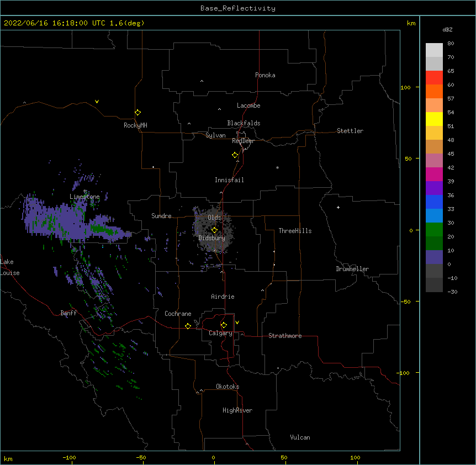The height and width of the screenshot is (465, 476).
Task: Click the Okotoks town label
Action: (228, 387)
